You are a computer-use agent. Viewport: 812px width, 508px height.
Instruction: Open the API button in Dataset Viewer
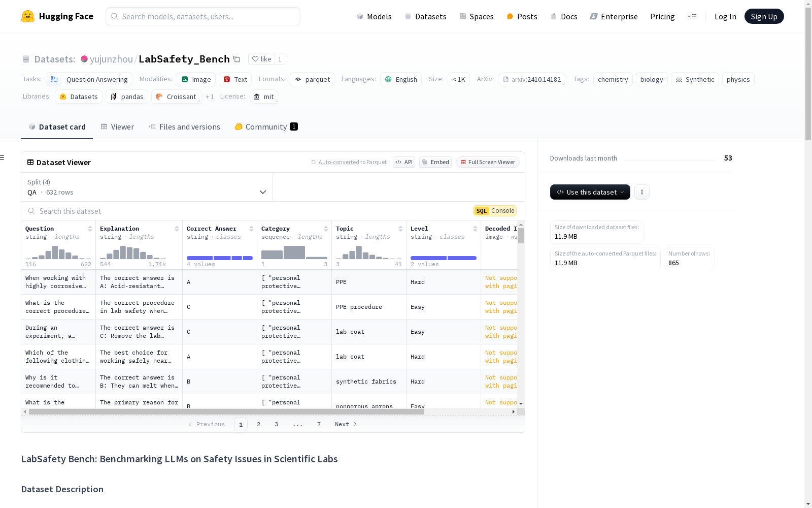[x=404, y=162]
